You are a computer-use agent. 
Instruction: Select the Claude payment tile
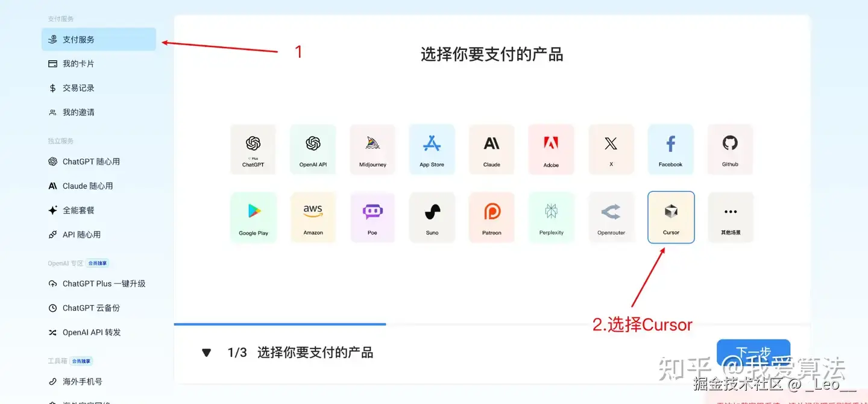(x=492, y=150)
